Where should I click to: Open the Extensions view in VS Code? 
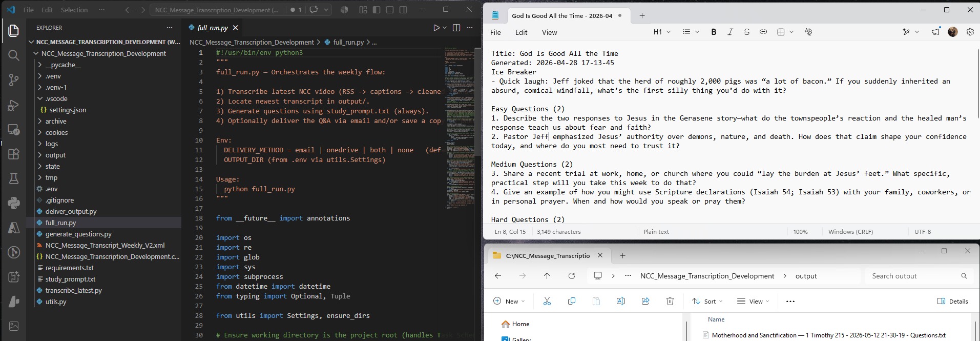[14, 154]
